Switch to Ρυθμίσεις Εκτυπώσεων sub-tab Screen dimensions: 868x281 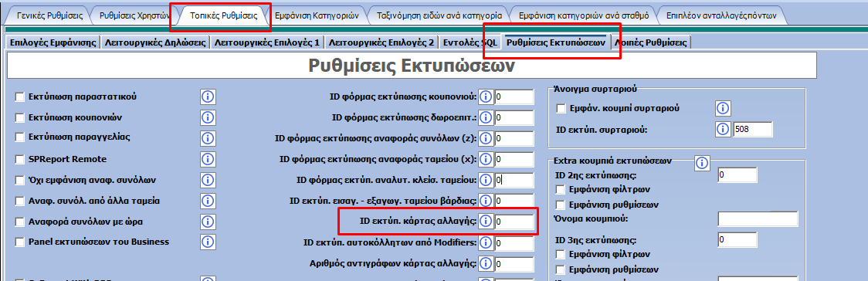556,42
